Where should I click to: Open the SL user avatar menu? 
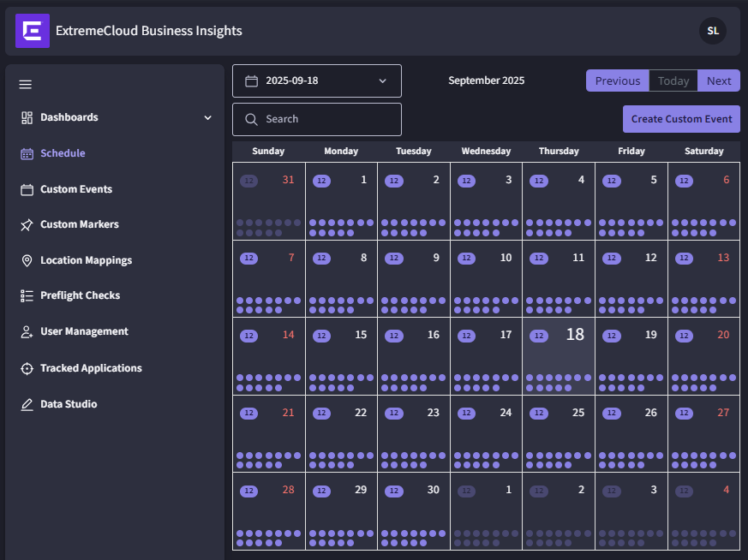712,31
